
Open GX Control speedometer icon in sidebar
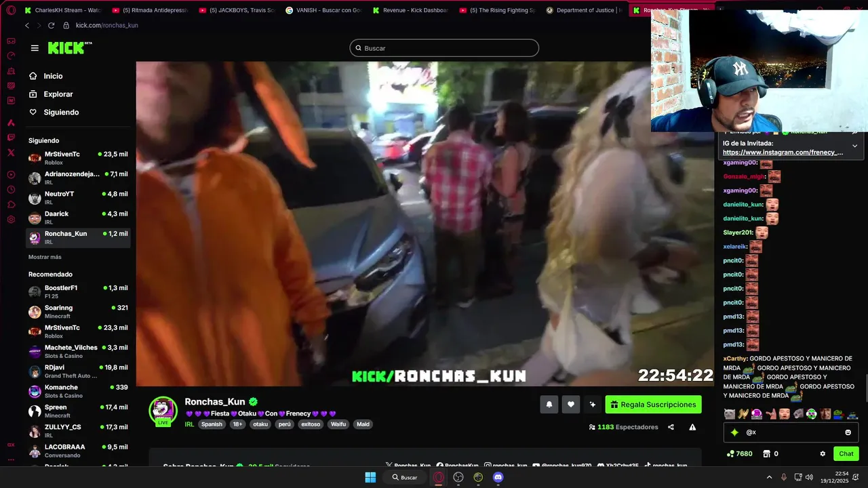pyautogui.click(x=11, y=56)
